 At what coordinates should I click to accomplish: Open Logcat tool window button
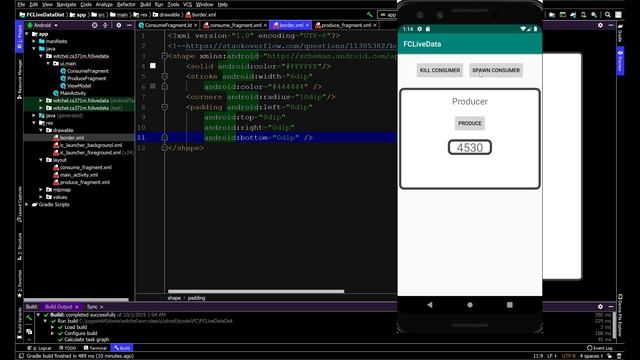pyautogui.click(x=40, y=348)
